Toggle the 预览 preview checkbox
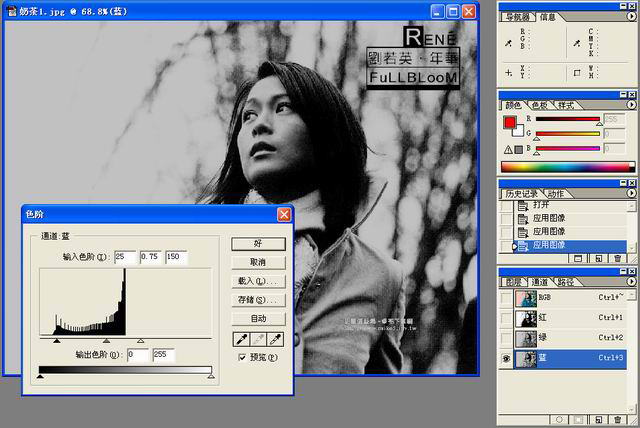Image resolution: width=640 pixels, height=428 pixels. 242,357
